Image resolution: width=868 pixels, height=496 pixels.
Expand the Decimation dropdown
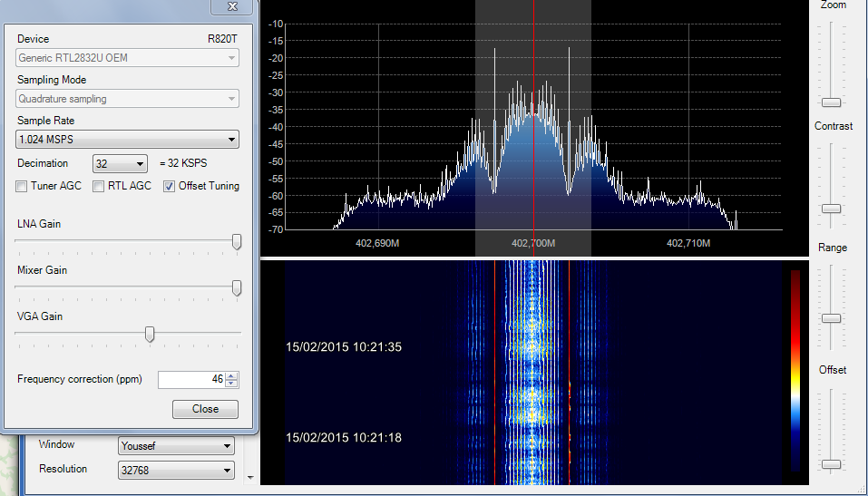pos(120,164)
